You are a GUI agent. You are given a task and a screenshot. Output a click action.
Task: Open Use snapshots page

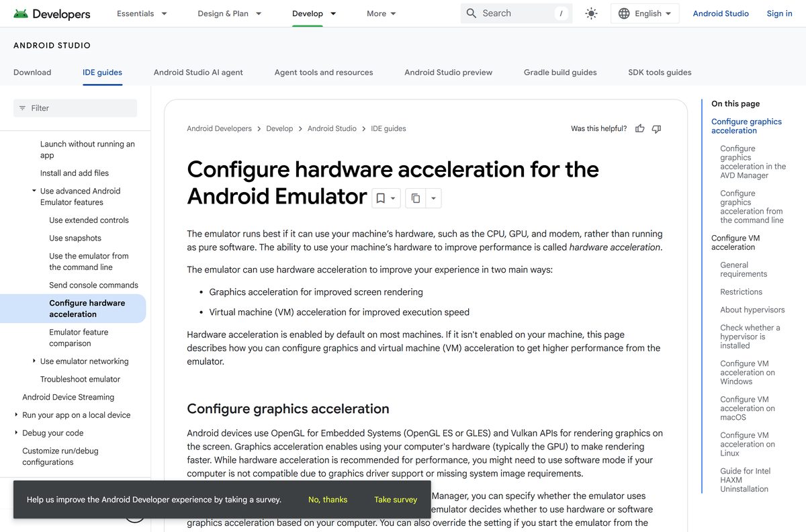[75, 238]
